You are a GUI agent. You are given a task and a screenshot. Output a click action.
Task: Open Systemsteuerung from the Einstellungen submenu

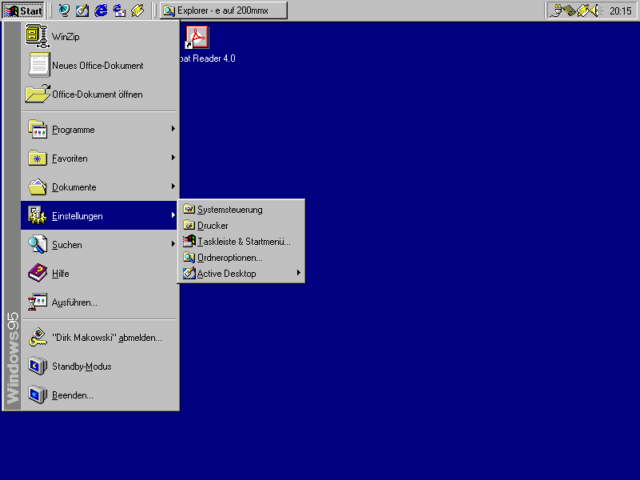241,209
